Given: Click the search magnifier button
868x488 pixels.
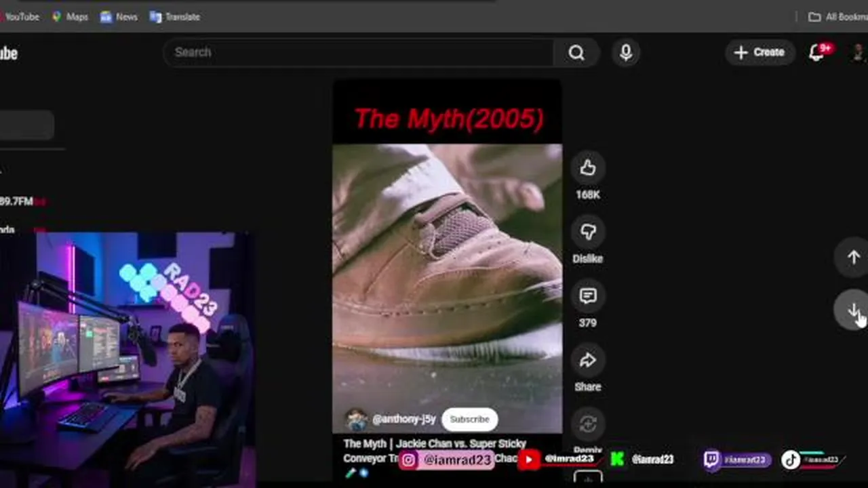Looking at the screenshot, I should pos(576,53).
